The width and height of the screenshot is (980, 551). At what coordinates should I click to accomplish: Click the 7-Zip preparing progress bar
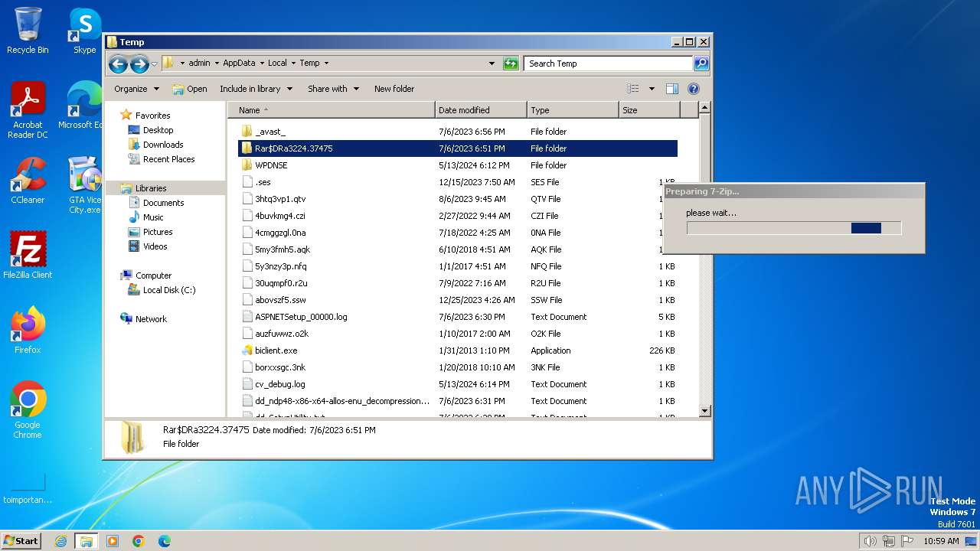click(x=794, y=228)
